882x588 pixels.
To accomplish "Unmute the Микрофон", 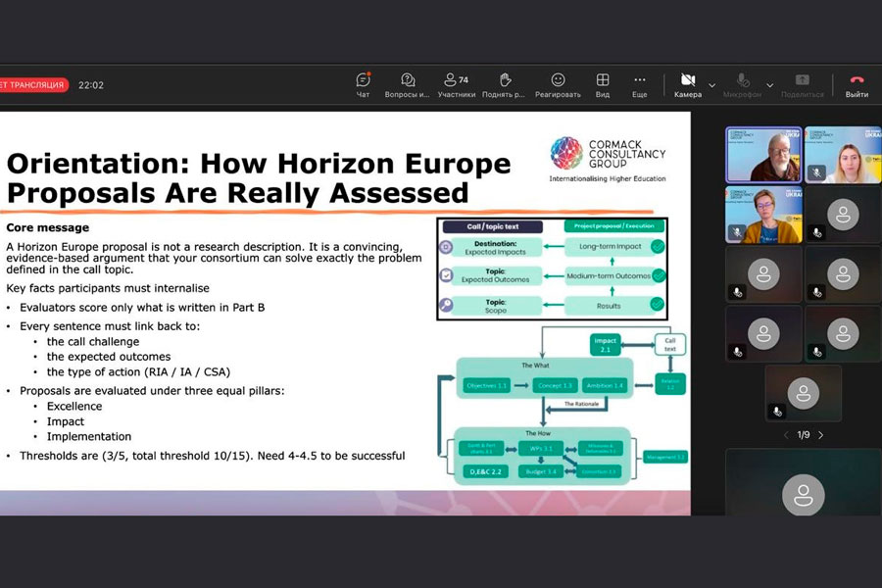I will pos(743,84).
